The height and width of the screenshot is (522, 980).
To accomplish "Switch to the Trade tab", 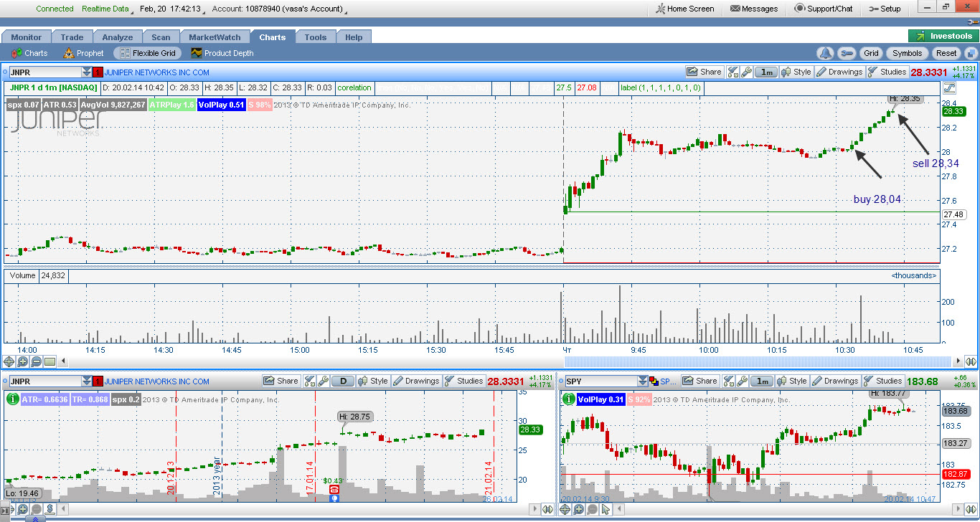I will pos(72,37).
